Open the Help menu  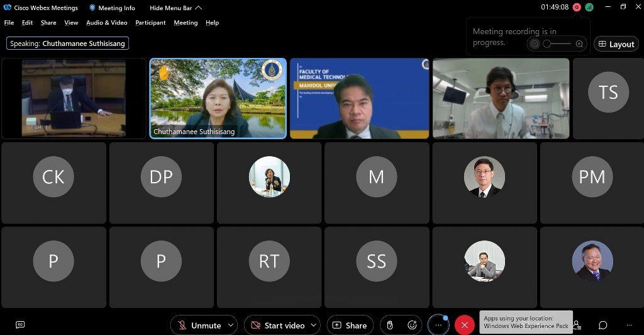click(212, 23)
